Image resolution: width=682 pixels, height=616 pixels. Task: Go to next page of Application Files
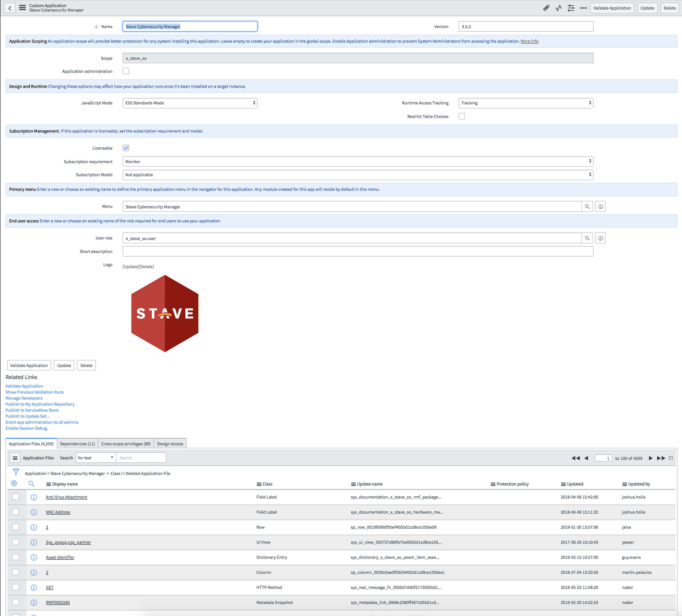[651, 458]
